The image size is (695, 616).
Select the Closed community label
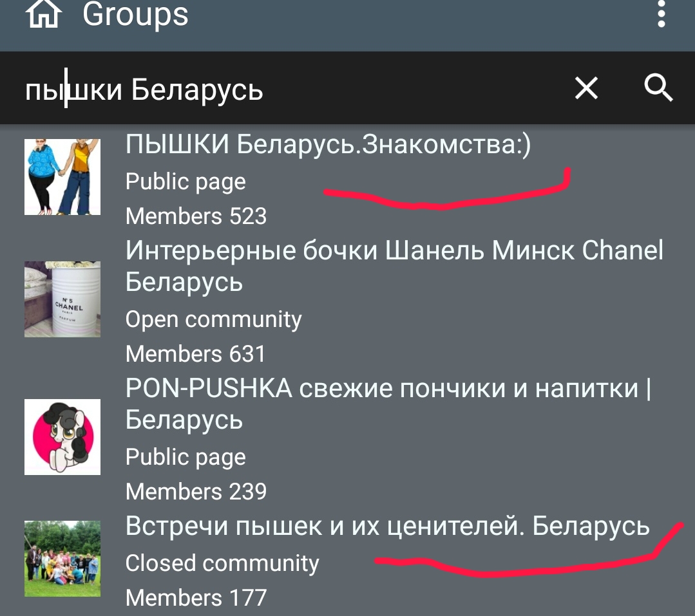pyautogui.click(x=222, y=563)
